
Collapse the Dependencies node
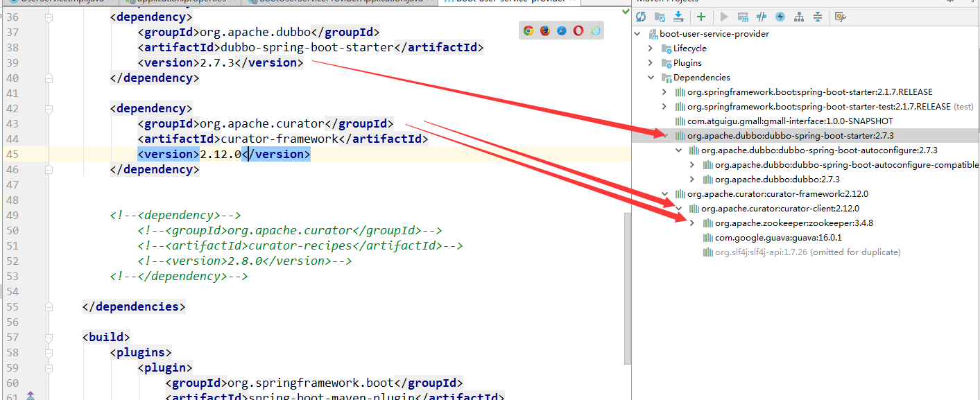[651, 77]
